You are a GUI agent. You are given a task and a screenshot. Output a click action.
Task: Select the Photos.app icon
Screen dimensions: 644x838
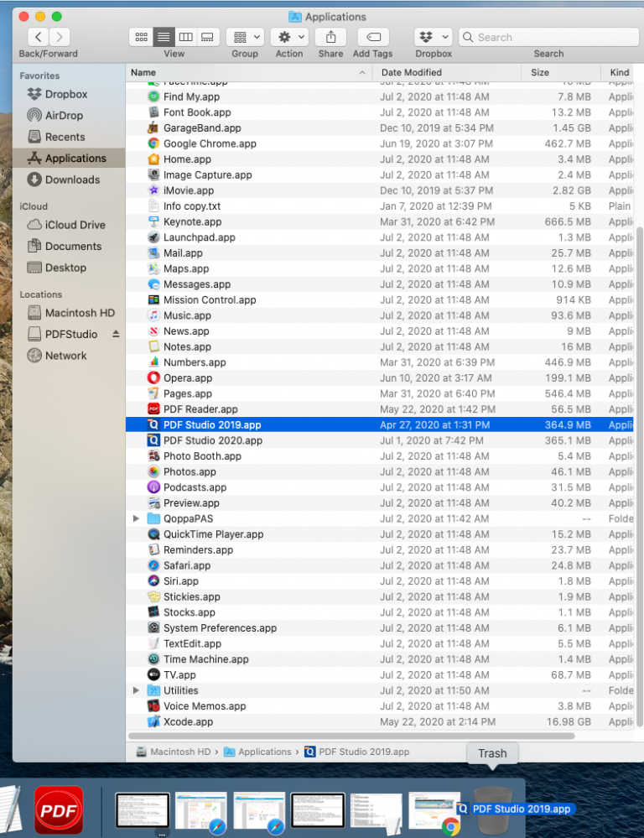pyautogui.click(x=153, y=471)
